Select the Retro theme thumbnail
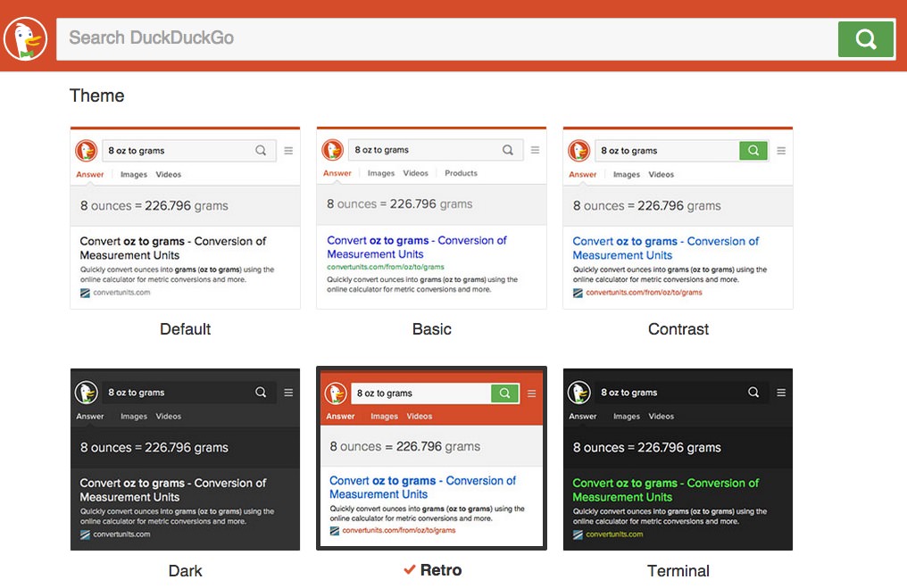The height and width of the screenshot is (588, 907). point(431,458)
